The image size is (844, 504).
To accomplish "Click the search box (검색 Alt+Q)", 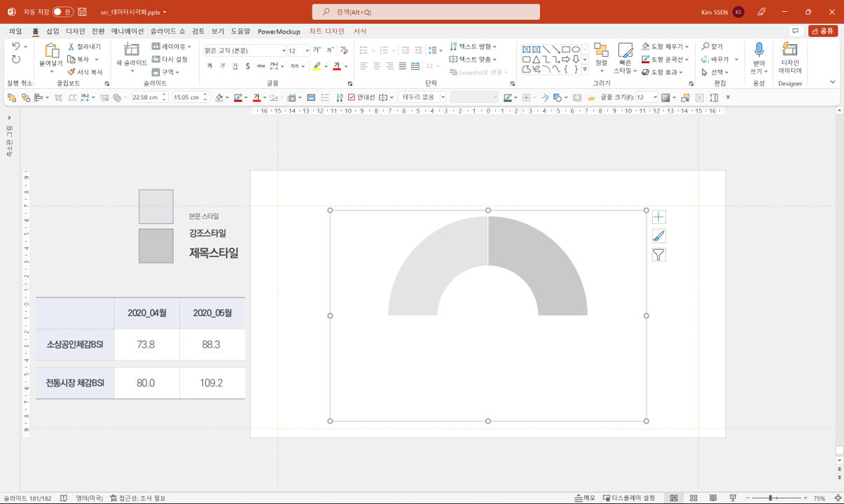I will (x=426, y=12).
